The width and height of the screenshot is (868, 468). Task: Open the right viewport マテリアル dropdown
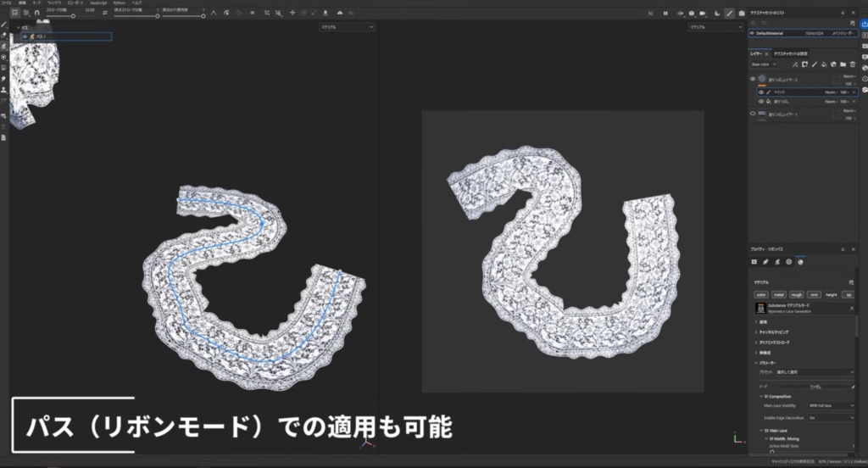click(715, 27)
